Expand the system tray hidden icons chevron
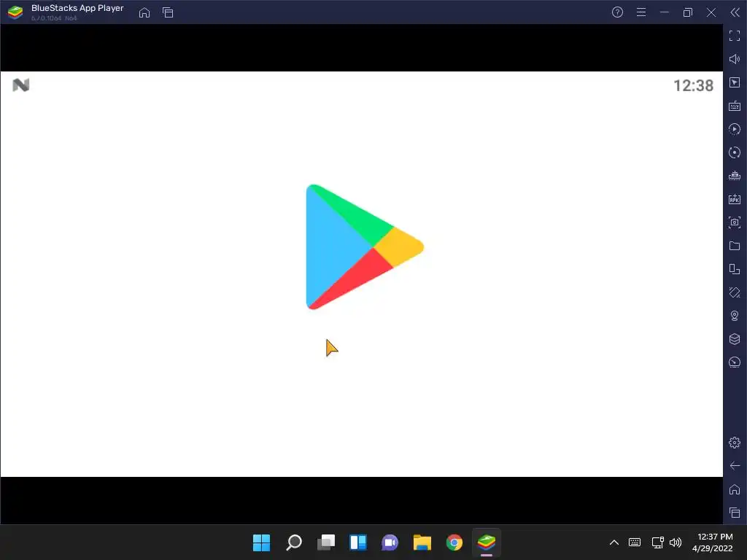The width and height of the screenshot is (747, 560). tap(614, 542)
